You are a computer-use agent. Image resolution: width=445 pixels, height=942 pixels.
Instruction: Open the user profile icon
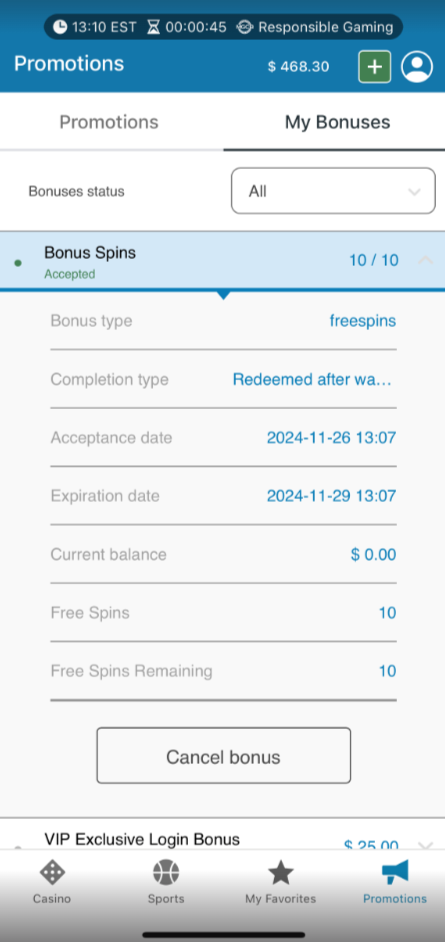tap(417, 67)
